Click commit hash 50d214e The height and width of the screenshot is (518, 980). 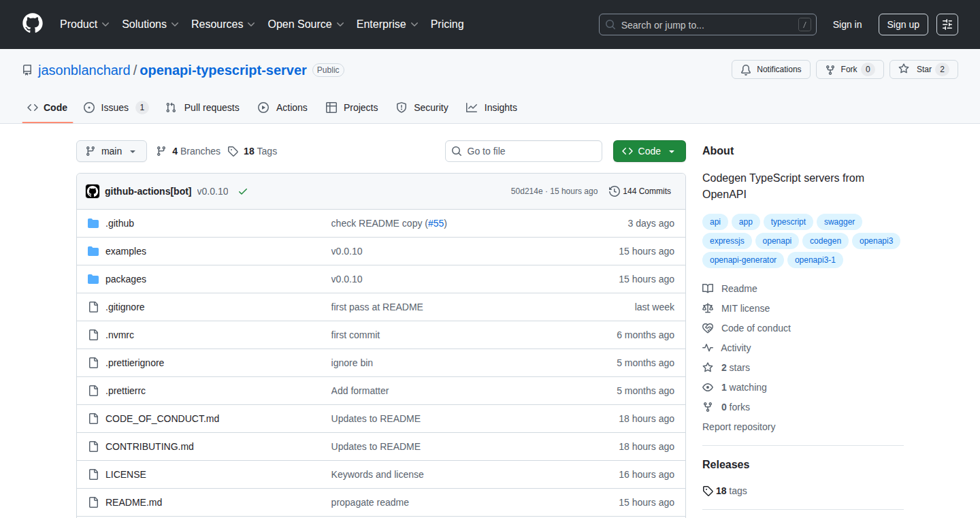(527, 191)
